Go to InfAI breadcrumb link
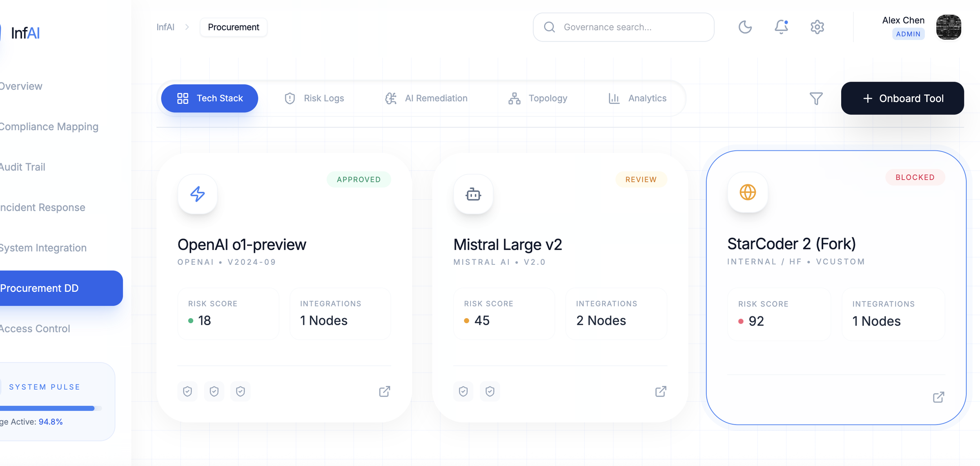The image size is (980, 466). pyautogui.click(x=165, y=27)
